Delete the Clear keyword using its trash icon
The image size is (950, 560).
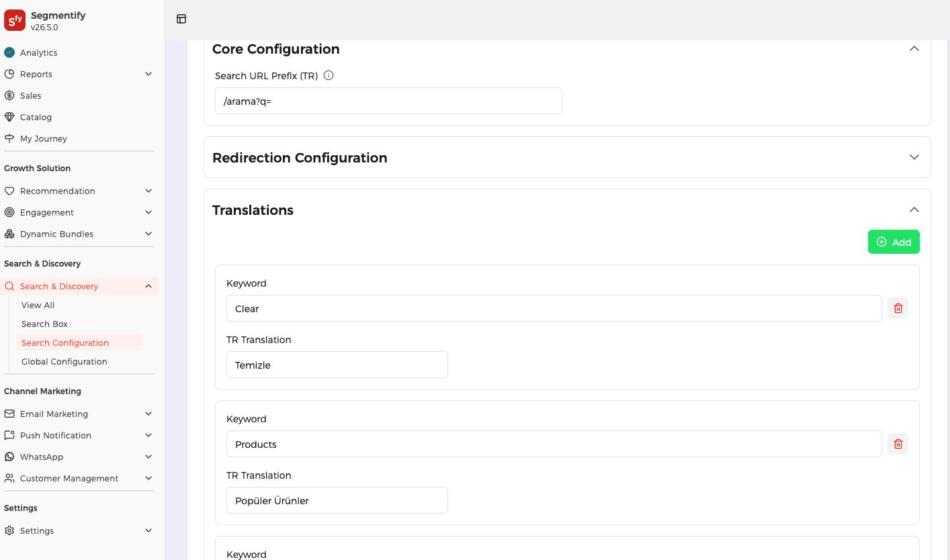pyautogui.click(x=898, y=308)
